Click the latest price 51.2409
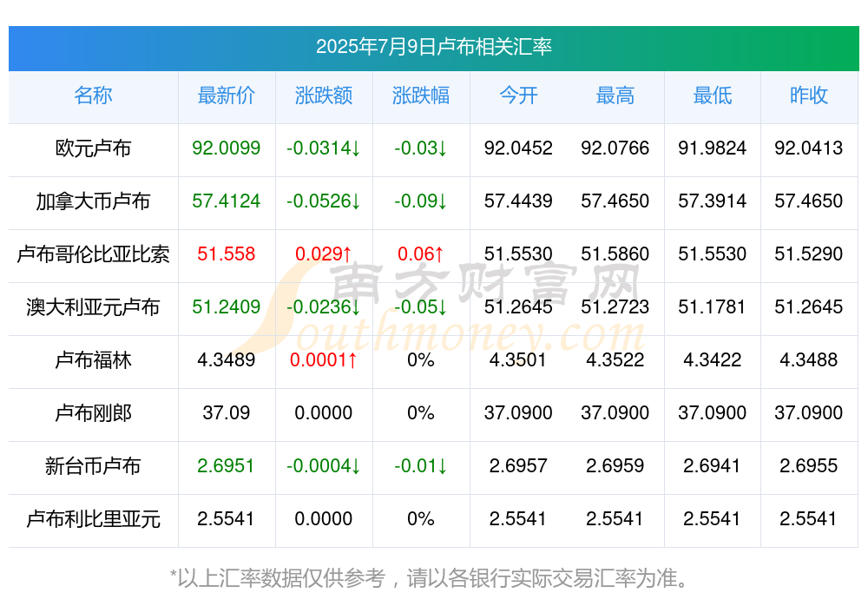 tap(226, 306)
